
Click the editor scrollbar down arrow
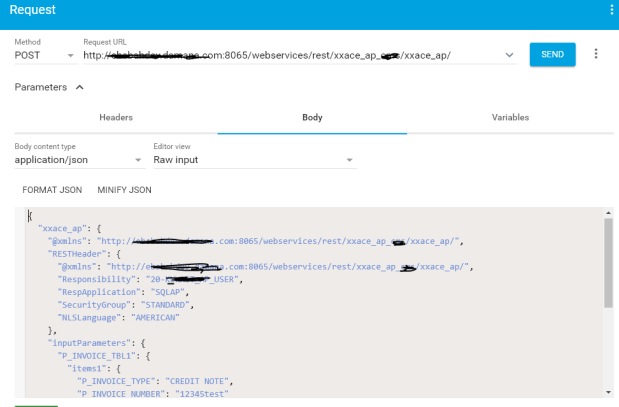pyautogui.click(x=609, y=393)
